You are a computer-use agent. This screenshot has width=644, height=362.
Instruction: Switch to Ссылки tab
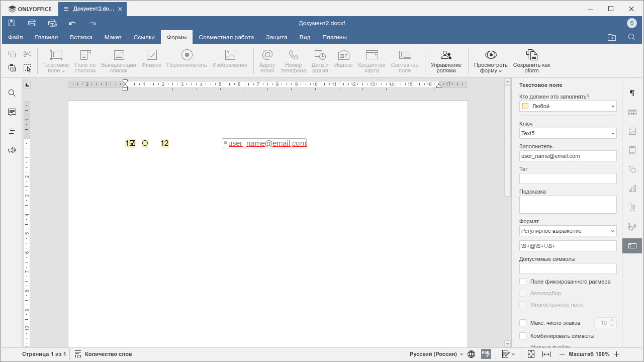[x=144, y=37]
